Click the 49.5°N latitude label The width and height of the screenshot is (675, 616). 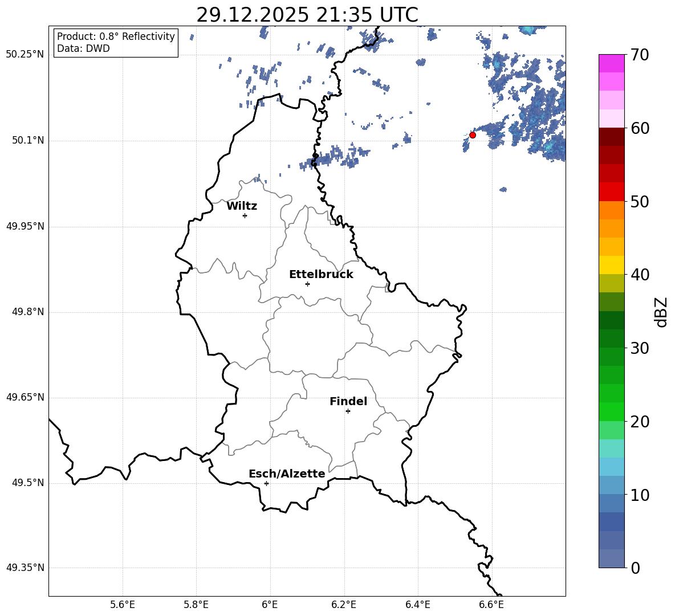tap(29, 483)
